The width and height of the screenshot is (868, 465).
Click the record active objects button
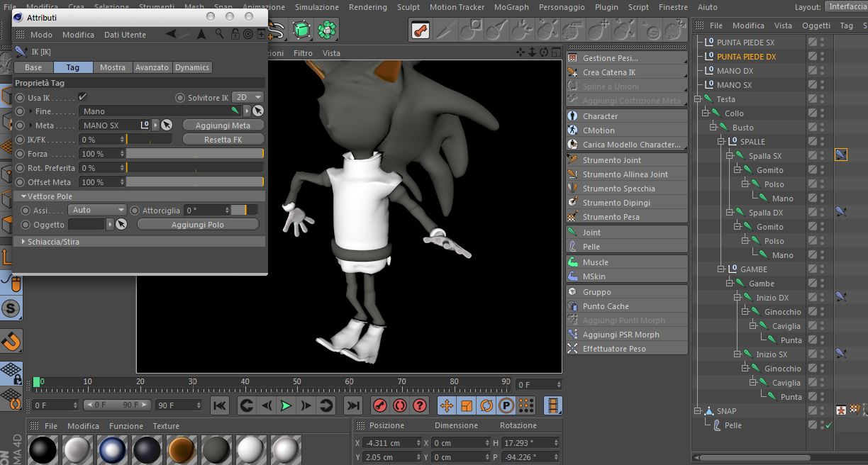pos(380,405)
